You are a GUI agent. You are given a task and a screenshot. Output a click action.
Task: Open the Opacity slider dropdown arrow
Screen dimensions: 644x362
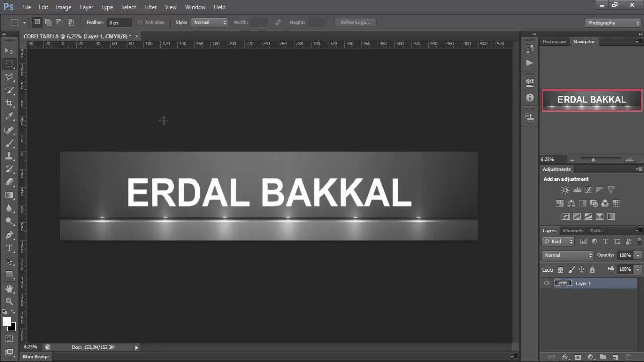click(638, 255)
